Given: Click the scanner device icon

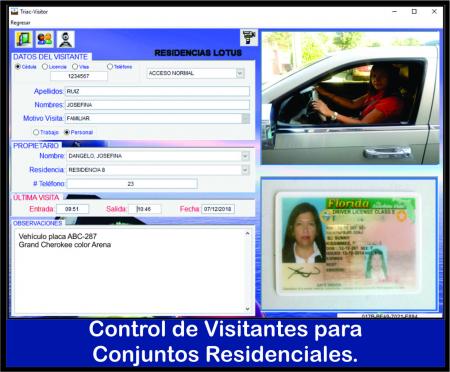Looking at the screenshot, I should tap(249, 37).
